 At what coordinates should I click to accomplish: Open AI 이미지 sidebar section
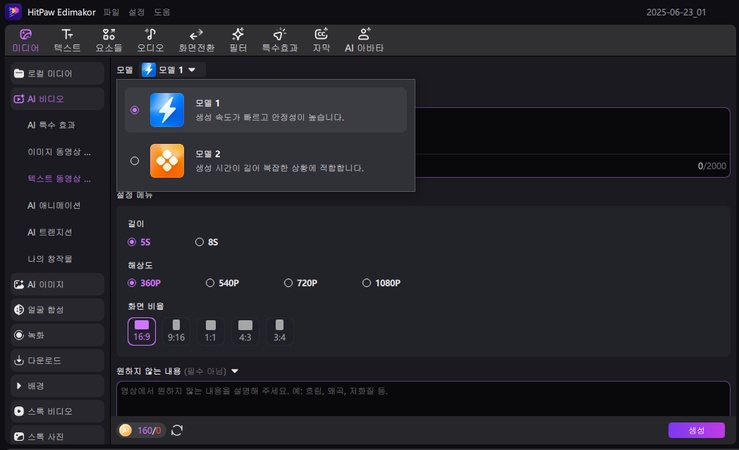pyautogui.click(x=57, y=285)
